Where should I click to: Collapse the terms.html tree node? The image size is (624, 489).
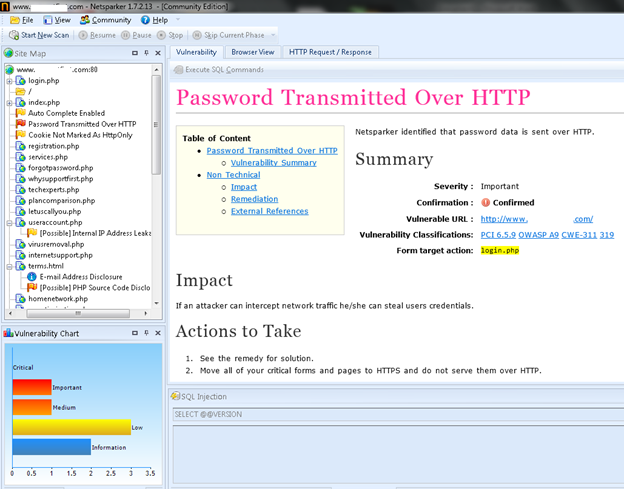click(9, 266)
